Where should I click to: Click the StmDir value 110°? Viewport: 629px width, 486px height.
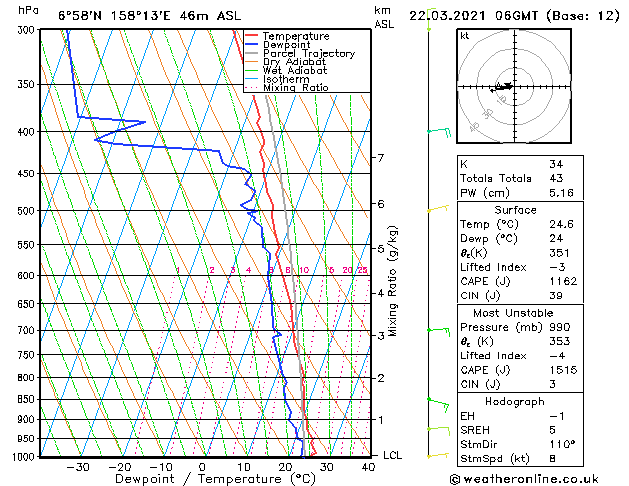(562, 445)
